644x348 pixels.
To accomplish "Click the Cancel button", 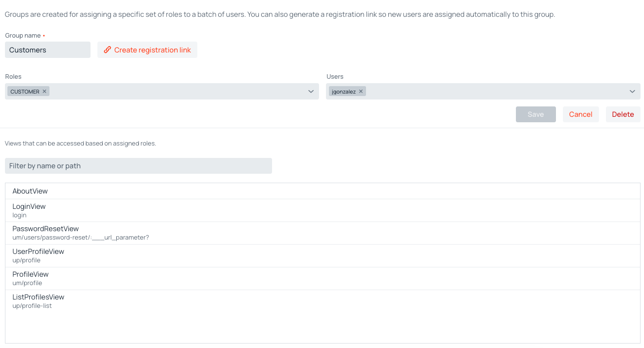I will [581, 114].
